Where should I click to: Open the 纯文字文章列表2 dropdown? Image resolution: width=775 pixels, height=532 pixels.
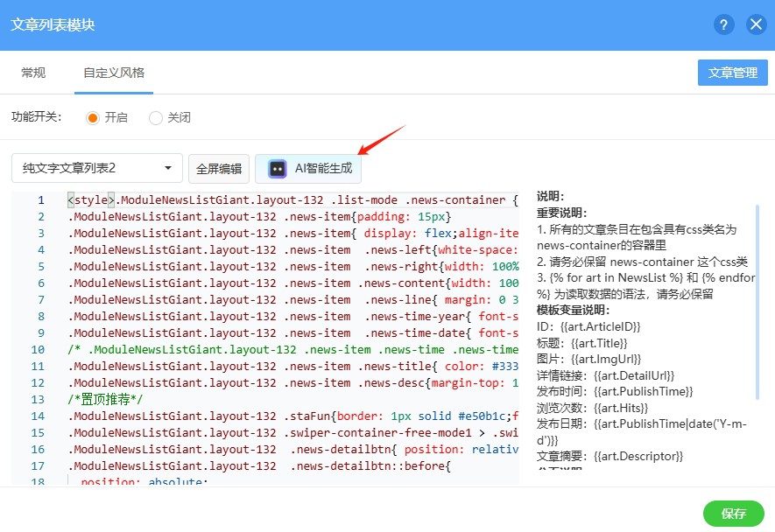pos(96,168)
